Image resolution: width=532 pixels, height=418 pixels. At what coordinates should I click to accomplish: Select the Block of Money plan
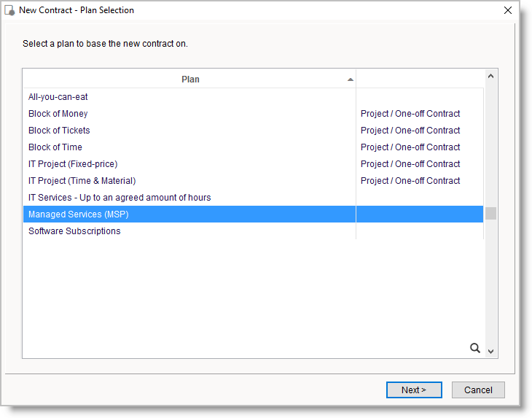click(x=58, y=114)
